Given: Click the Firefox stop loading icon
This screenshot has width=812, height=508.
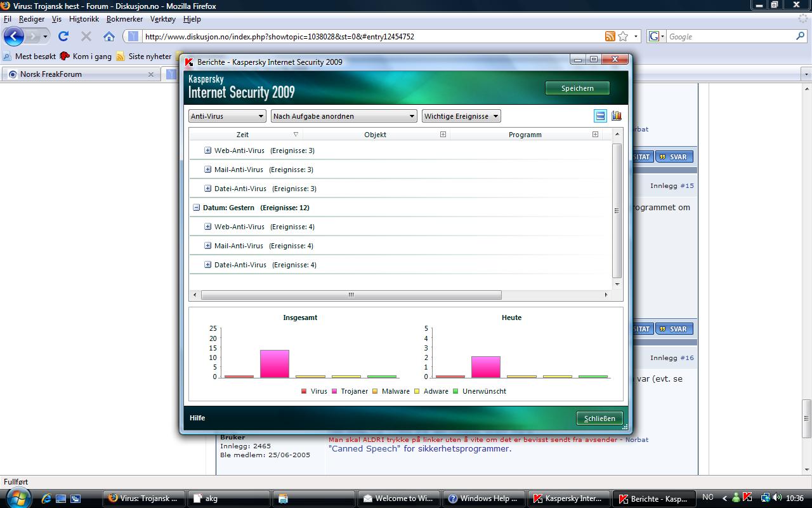Looking at the screenshot, I should click(86, 36).
